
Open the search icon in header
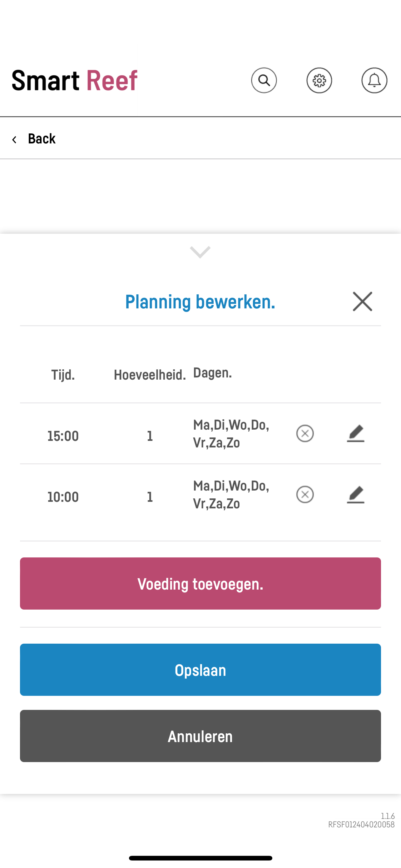[264, 80]
